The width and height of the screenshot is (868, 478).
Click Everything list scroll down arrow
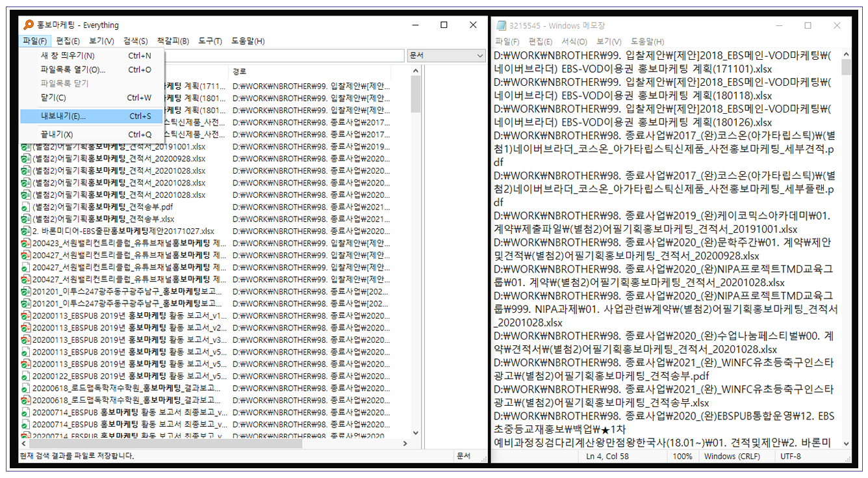[x=416, y=432]
